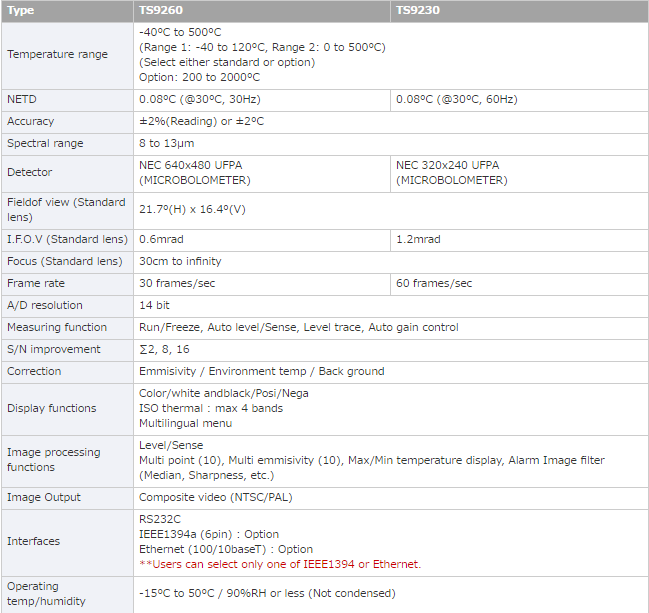This screenshot has width=649, height=613.
Task: Click 'NEC 320x240 UFPA' detector value
Action: pos(447,165)
